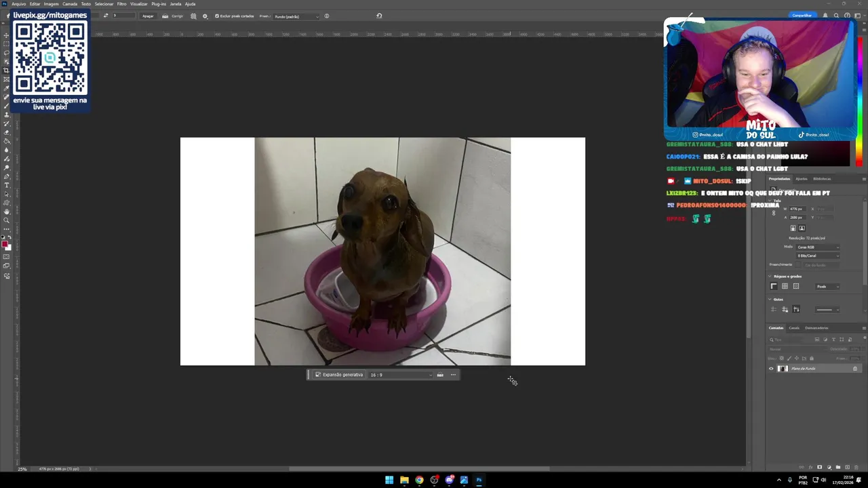Image resolution: width=868 pixels, height=488 pixels.
Task: Select the Hand tool
Action: point(7,211)
